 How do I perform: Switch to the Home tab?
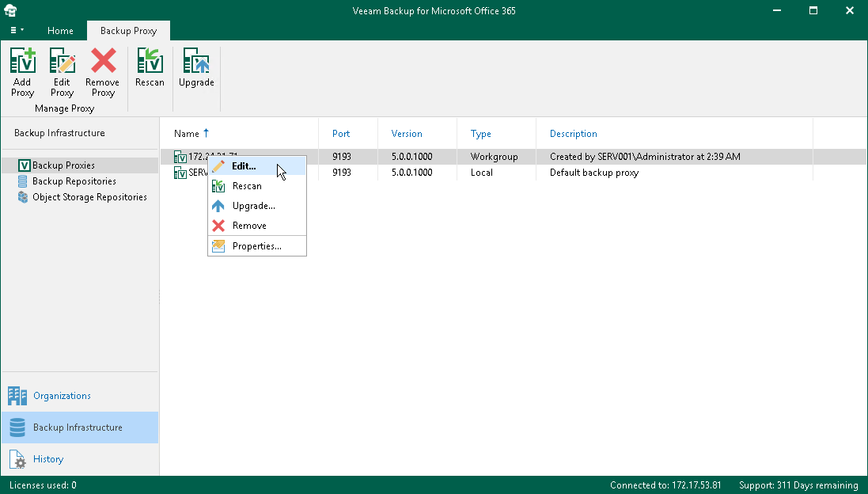60,31
